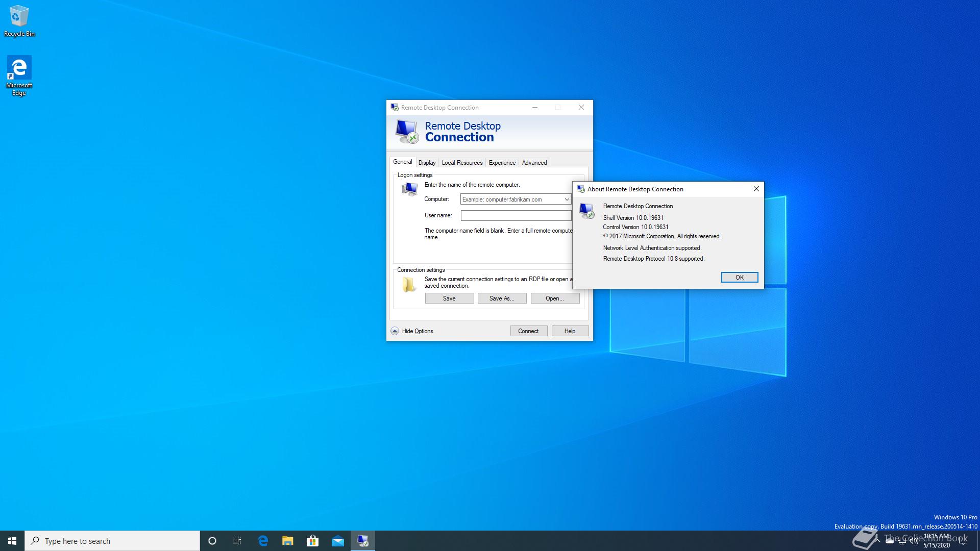This screenshot has width=980, height=551.
Task: Open the Mail app from the taskbar
Action: pos(338,541)
